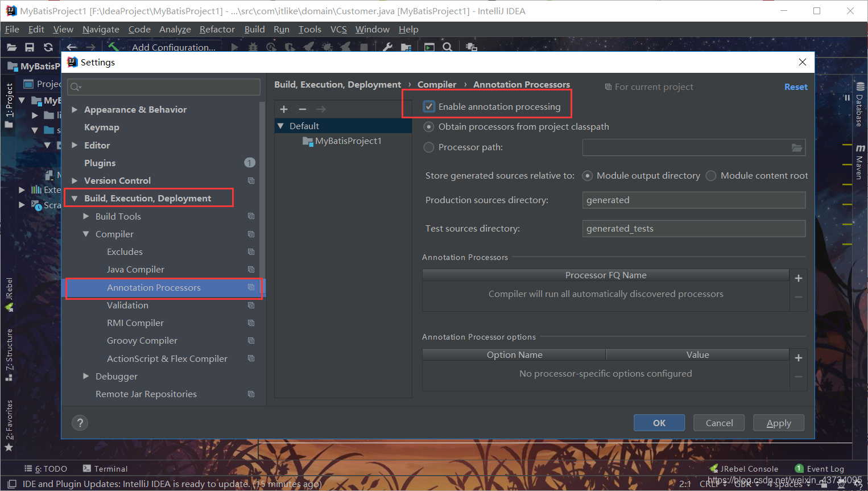This screenshot has height=491, width=868.
Task: Remove the selected profile with minus icon
Action: pyautogui.click(x=303, y=109)
